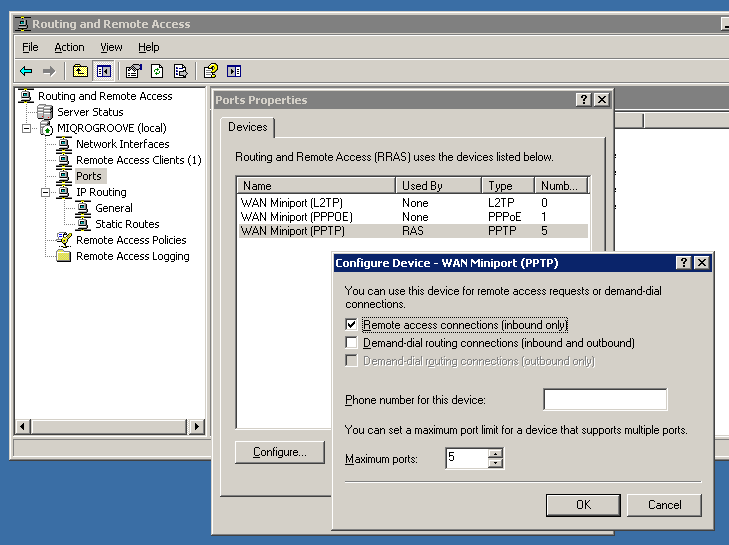Click the right arrow of tree pane scrollbar
The image size is (729, 545).
[197, 426]
